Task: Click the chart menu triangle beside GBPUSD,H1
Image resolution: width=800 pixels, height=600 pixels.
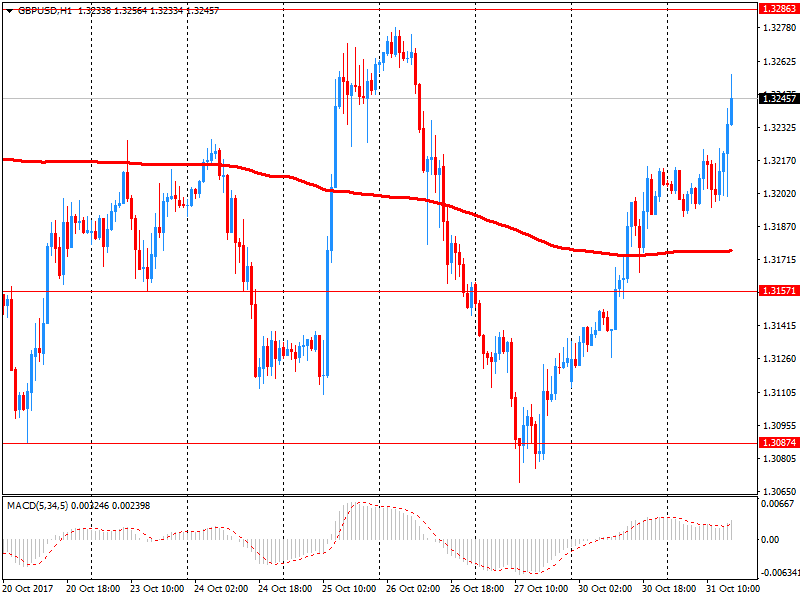Action: pyautogui.click(x=9, y=11)
